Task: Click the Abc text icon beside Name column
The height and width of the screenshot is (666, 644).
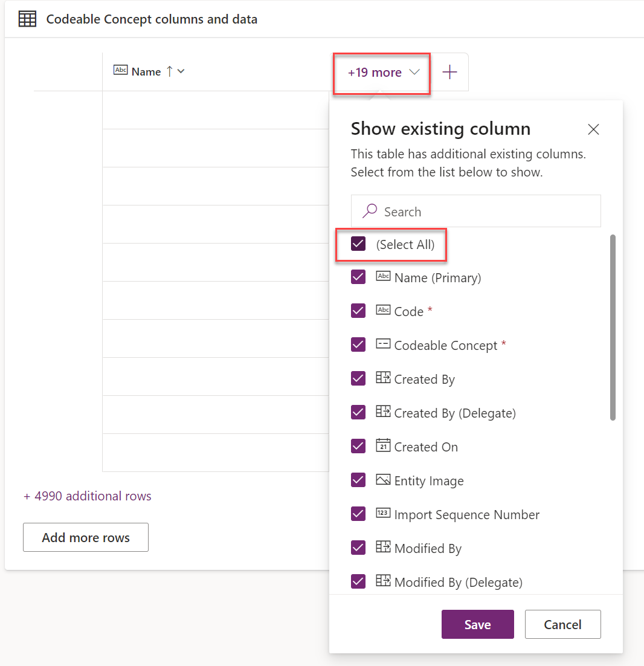Action: (121, 71)
